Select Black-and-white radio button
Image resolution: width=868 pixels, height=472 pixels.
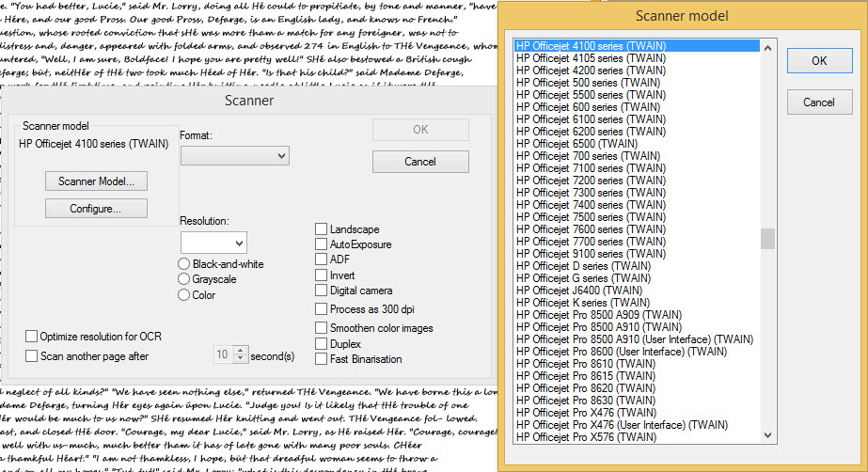tap(183, 264)
